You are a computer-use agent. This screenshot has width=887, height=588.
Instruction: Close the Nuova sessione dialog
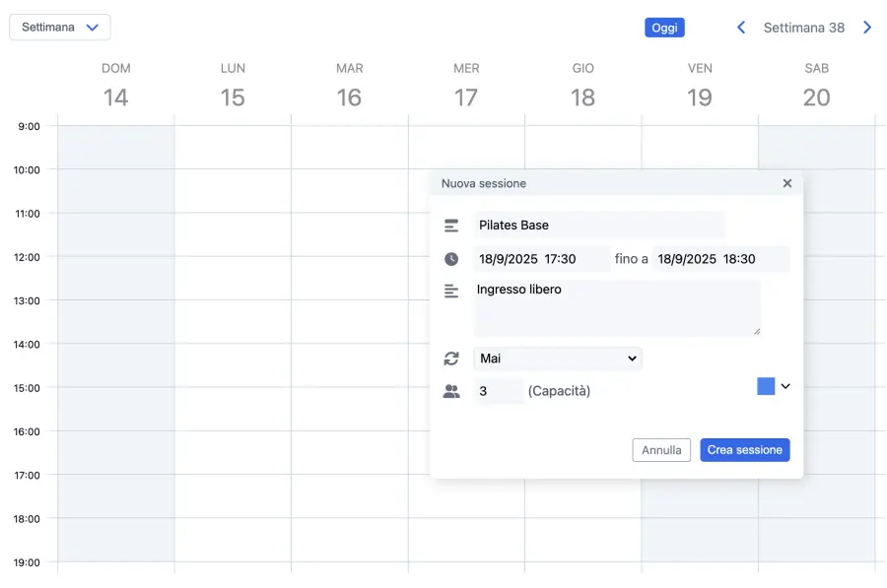(x=786, y=183)
